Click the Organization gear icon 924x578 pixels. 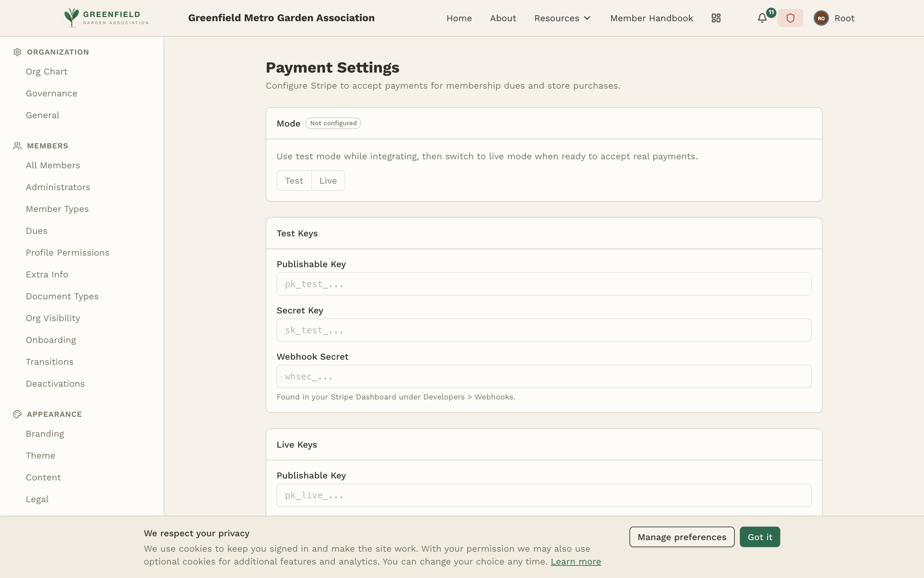pyautogui.click(x=17, y=52)
